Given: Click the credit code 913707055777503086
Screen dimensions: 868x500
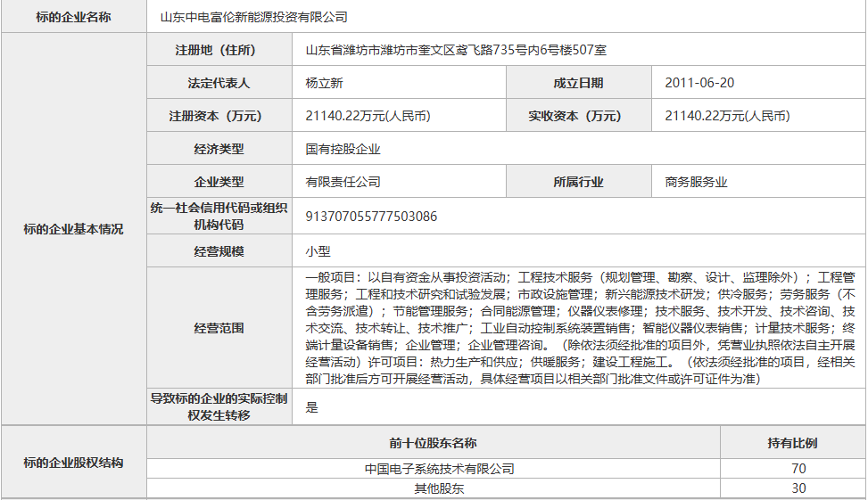Looking at the screenshot, I should [371, 217].
